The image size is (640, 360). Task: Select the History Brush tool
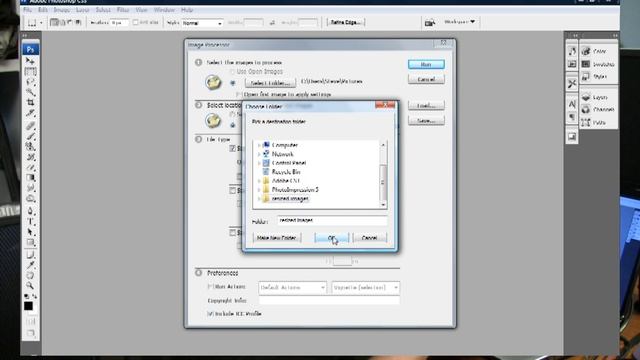coord(30,157)
